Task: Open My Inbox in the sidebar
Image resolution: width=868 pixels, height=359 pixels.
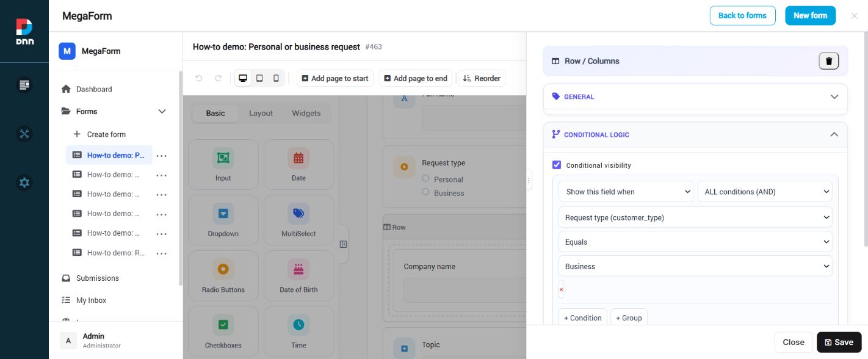Action: pos(92,300)
